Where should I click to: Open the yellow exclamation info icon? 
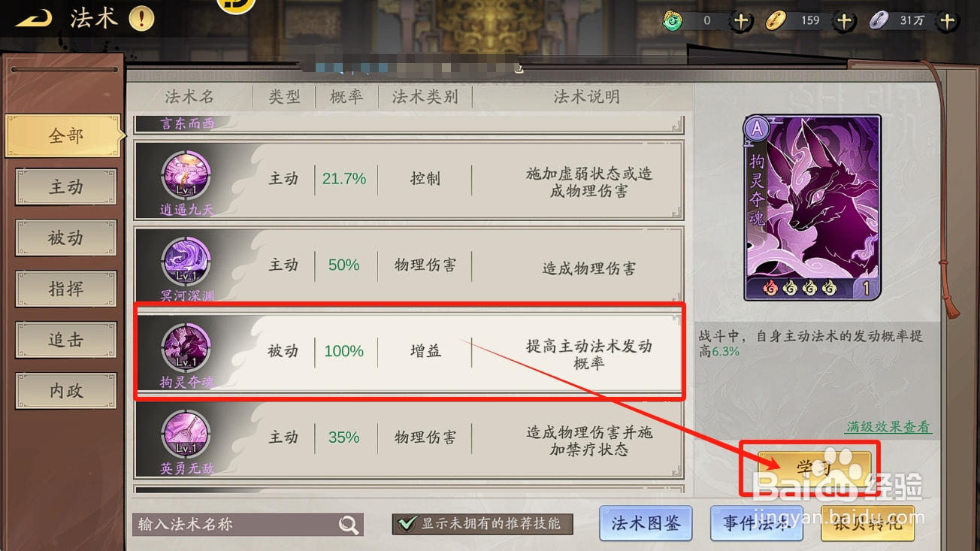pyautogui.click(x=141, y=19)
